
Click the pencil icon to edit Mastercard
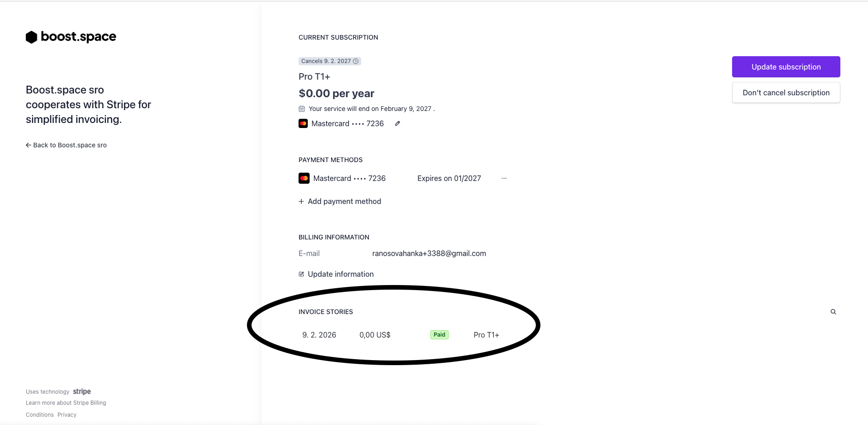(397, 123)
